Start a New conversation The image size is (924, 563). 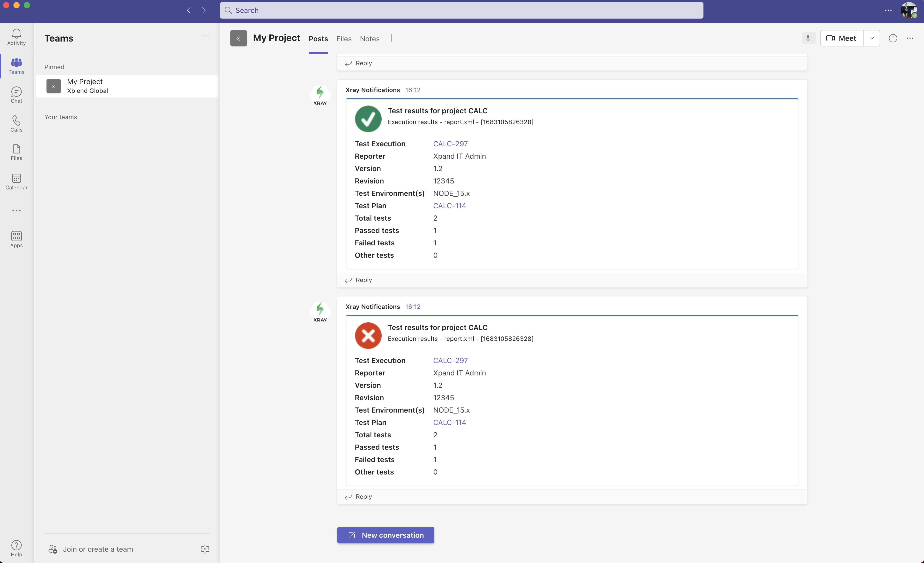386,535
